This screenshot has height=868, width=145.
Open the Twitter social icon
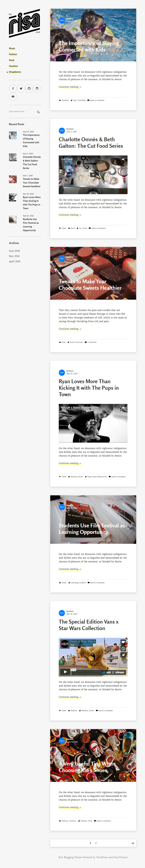[x=21, y=89]
